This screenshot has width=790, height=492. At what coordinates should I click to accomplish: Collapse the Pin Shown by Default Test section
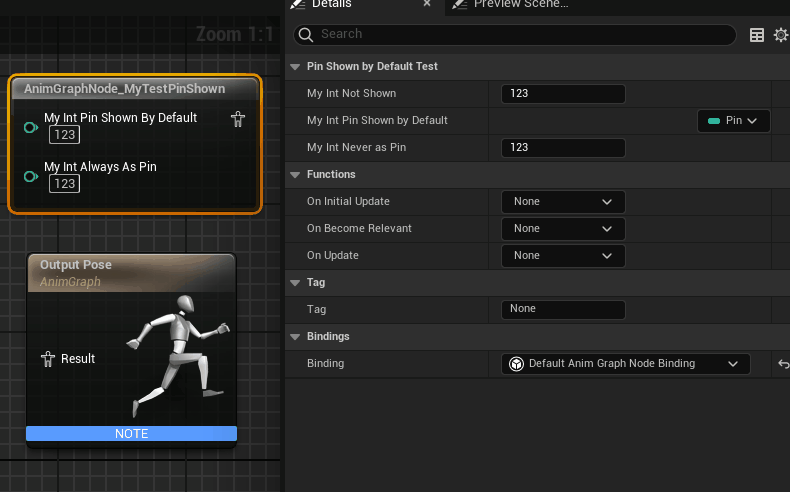[x=295, y=66]
